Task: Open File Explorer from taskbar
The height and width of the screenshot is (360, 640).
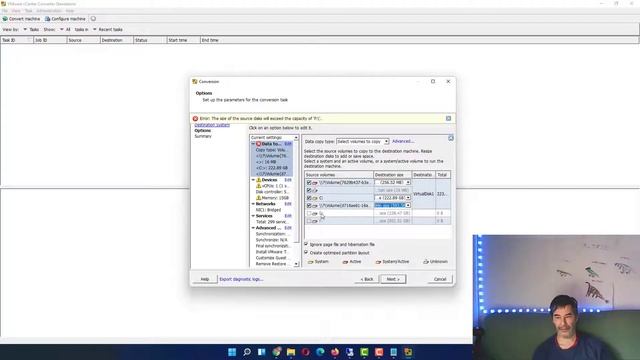Action: pos(291,352)
